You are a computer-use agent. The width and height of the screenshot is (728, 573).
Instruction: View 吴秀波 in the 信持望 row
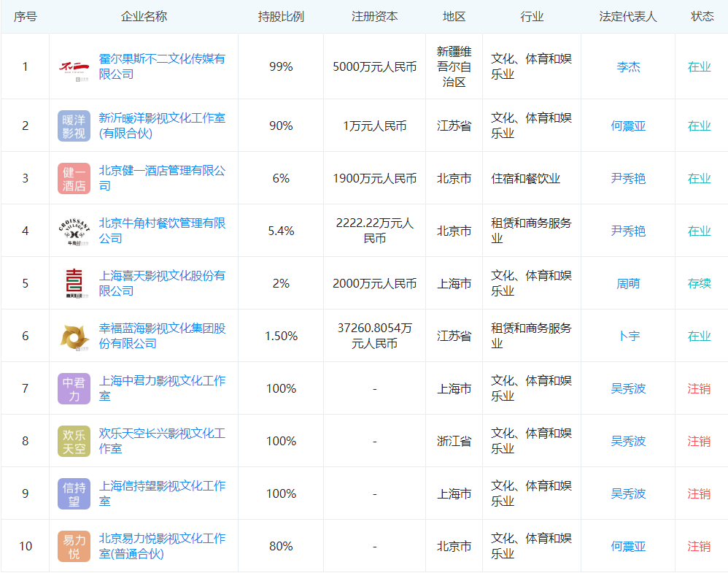pyautogui.click(x=628, y=493)
